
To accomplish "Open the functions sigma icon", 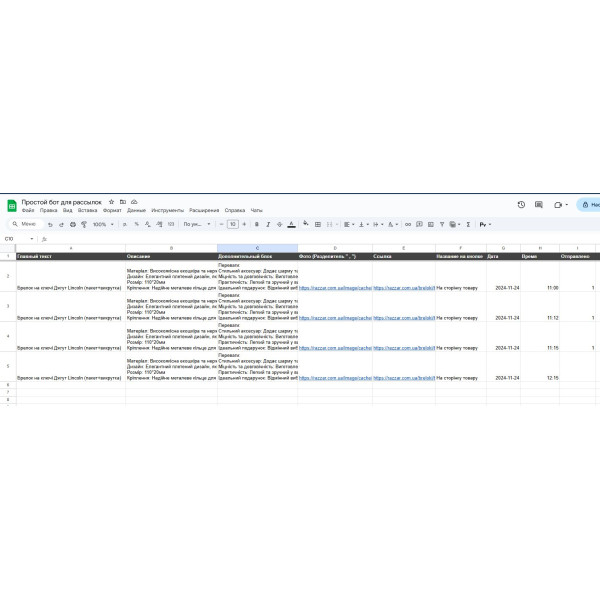I will click(468, 224).
